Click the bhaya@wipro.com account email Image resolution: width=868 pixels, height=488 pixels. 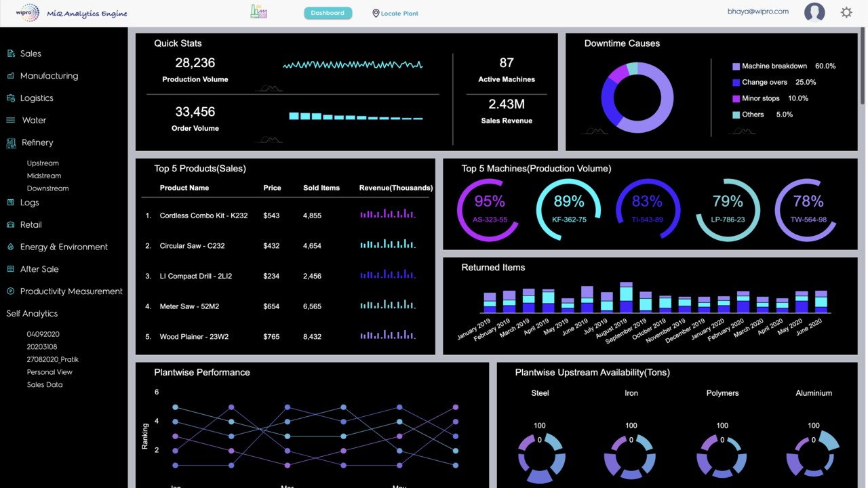(758, 12)
